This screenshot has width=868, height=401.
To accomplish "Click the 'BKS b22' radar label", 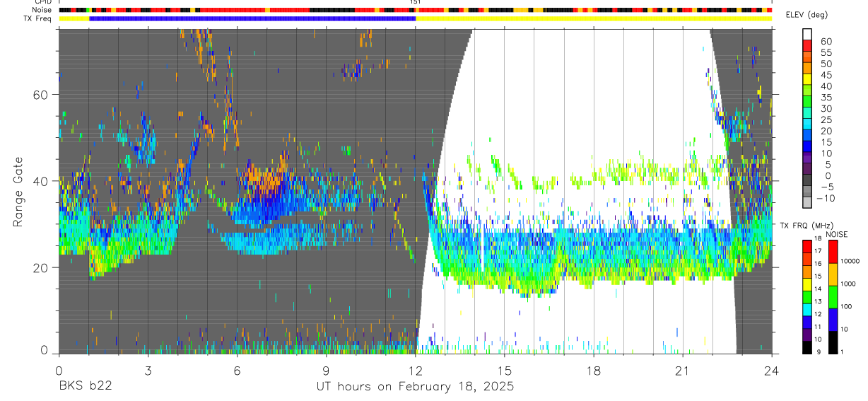I will click(x=85, y=387).
